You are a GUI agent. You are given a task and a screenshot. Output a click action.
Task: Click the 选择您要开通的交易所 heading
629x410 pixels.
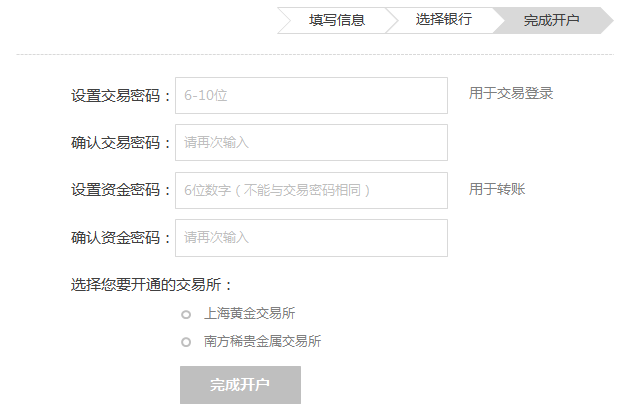click(x=151, y=284)
